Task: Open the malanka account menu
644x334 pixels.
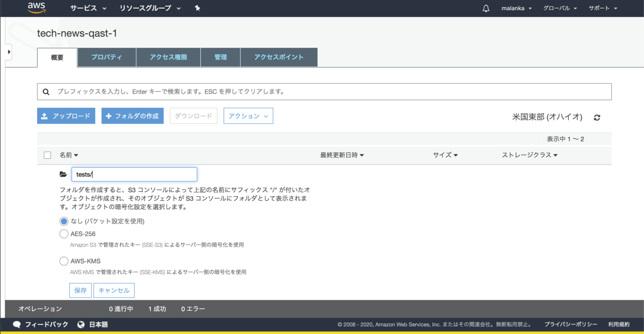Action: [516, 9]
